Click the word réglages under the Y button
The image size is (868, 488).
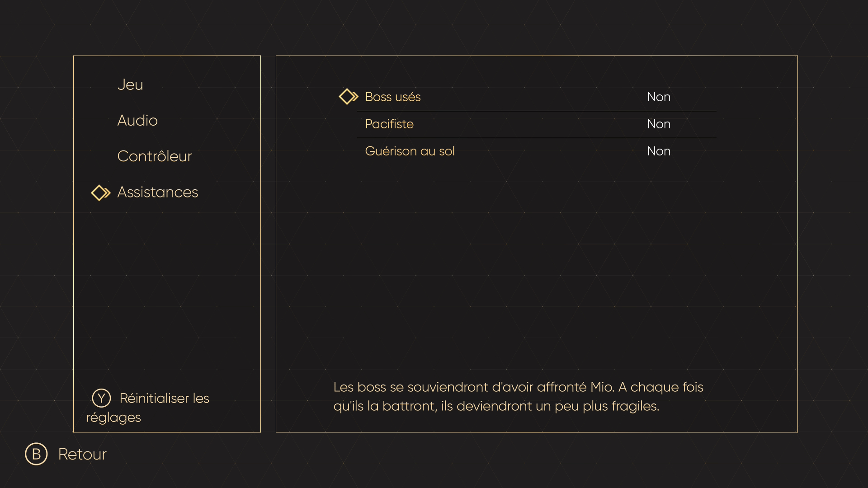(x=114, y=418)
